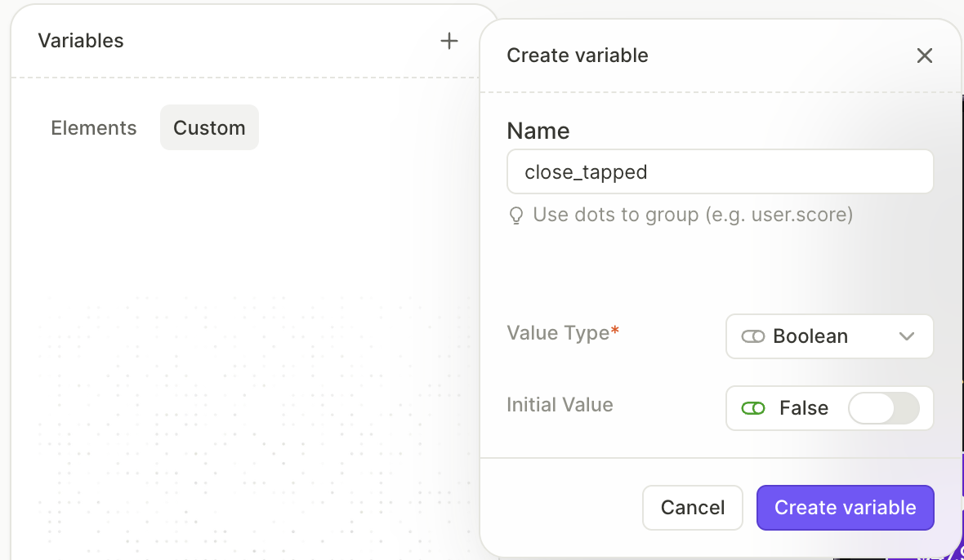Open the Value Type Boolean dropdown
Image resolution: width=964 pixels, height=560 pixels.
tap(829, 336)
